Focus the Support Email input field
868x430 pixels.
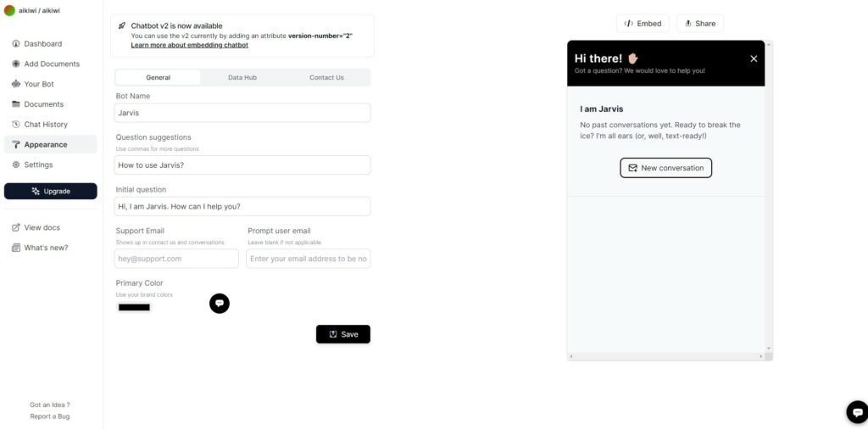[x=176, y=259]
